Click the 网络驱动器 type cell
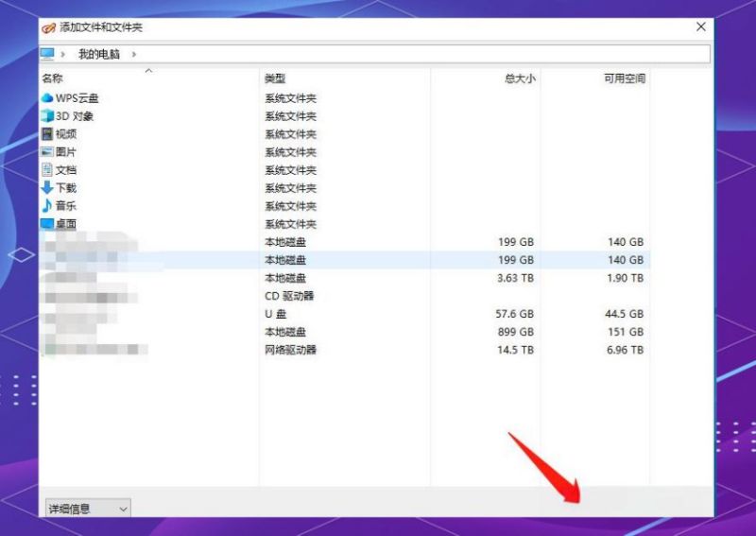The height and width of the screenshot is (536, 756). [x=290, y=350]
